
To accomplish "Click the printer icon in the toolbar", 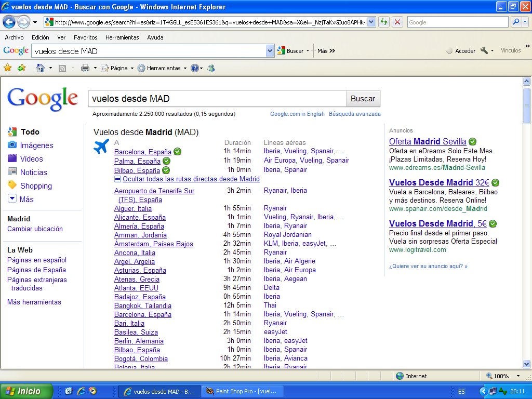I will (85, 68).
